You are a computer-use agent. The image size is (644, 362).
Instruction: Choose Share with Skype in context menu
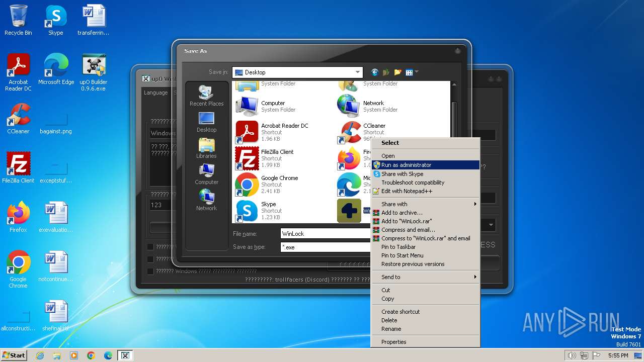click(425, 174)
